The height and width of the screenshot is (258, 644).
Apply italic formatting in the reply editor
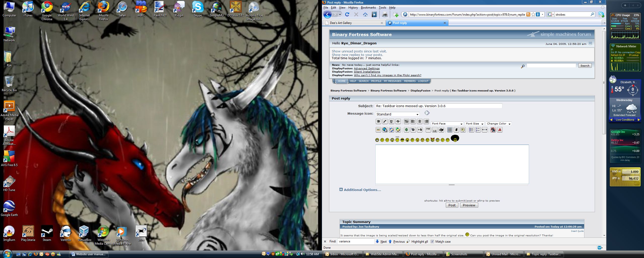point(385,121)
